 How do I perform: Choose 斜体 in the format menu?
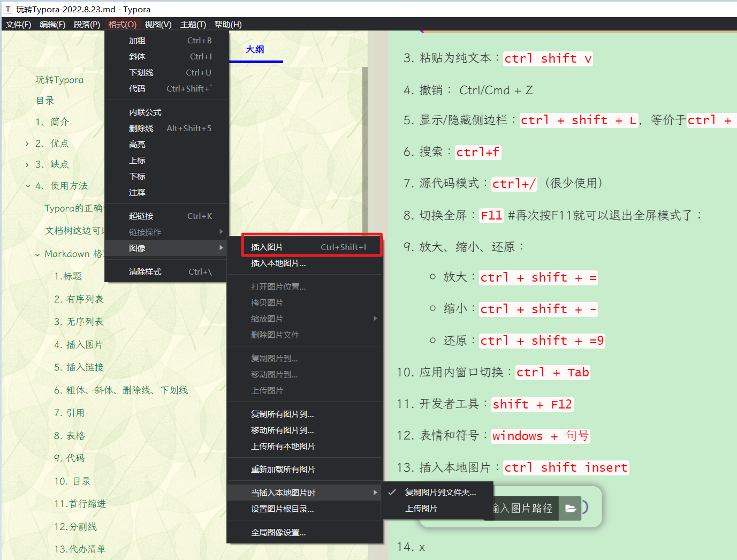click(x=166, y=57)
